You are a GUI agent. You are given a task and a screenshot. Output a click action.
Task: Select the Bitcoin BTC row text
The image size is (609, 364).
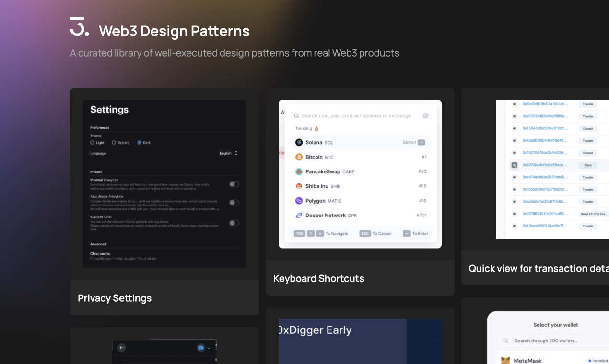pyautogui.click(x=319, y=157)
